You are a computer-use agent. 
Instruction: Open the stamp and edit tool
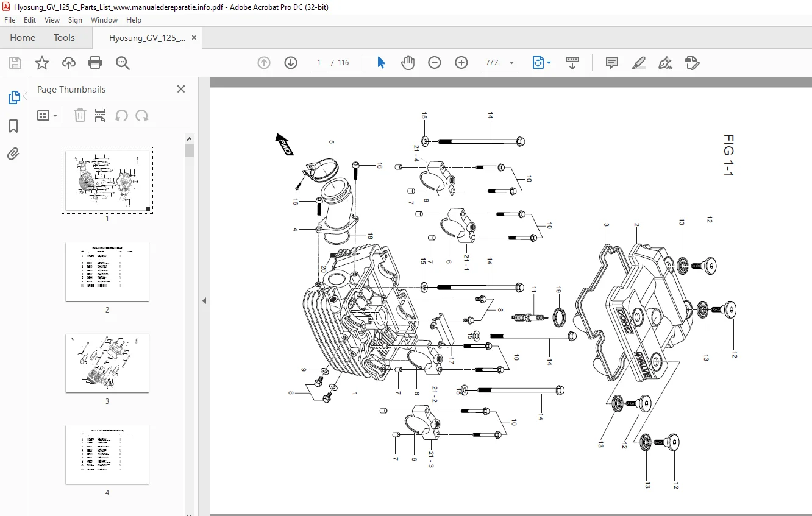(692, 63)
